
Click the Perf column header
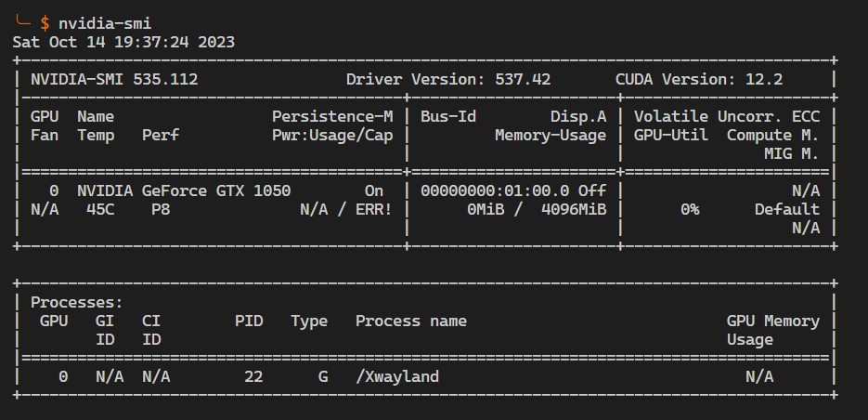pyautogui.click(x=161, y=135)
